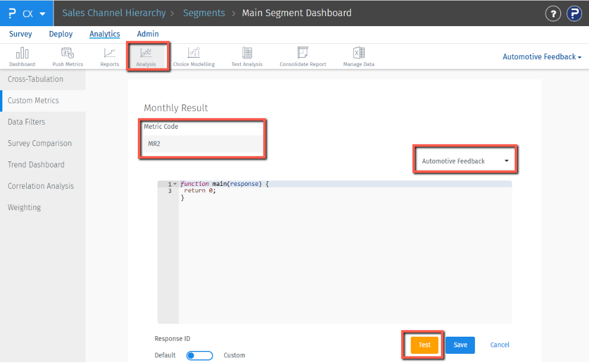Open Correlation Analysis in the sidebar

tap(43, 186)
